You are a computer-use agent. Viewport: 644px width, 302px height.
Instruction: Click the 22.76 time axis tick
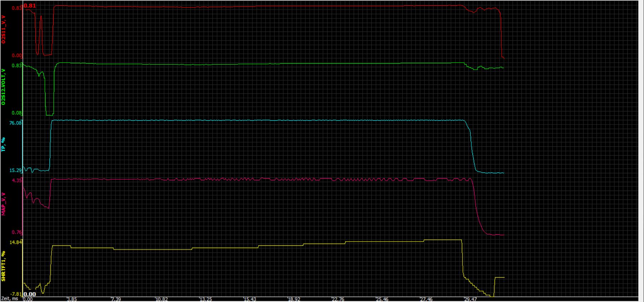point(338,299)
